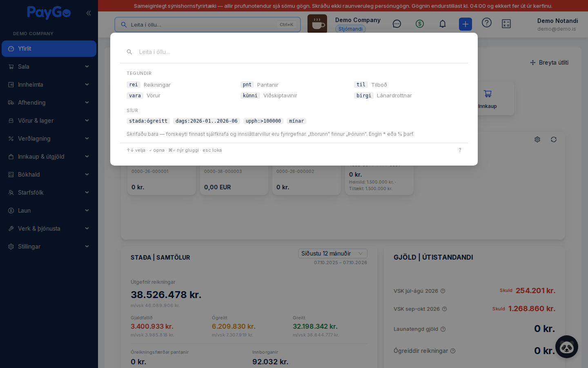
Task: Open Laun in the sidebar
Action: tap(49, 211)
